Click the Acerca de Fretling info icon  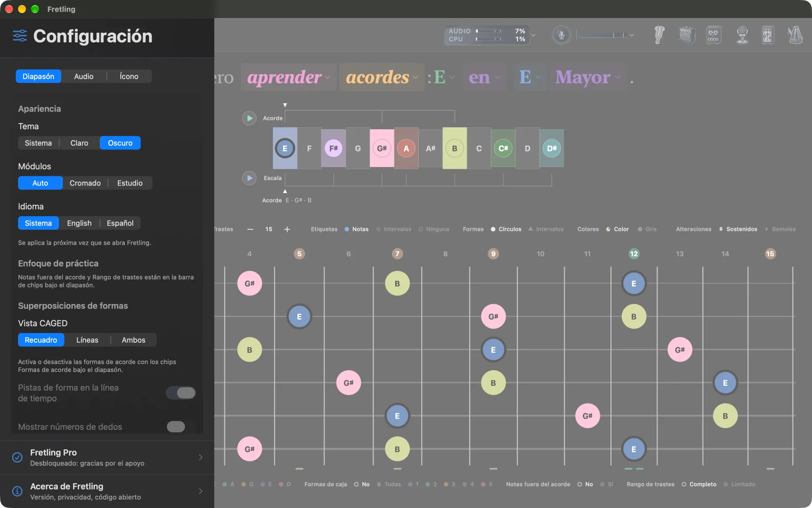point(17,491)
